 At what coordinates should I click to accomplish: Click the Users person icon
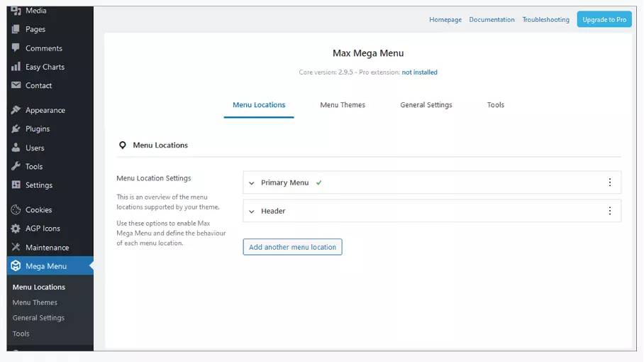(16, 148)
